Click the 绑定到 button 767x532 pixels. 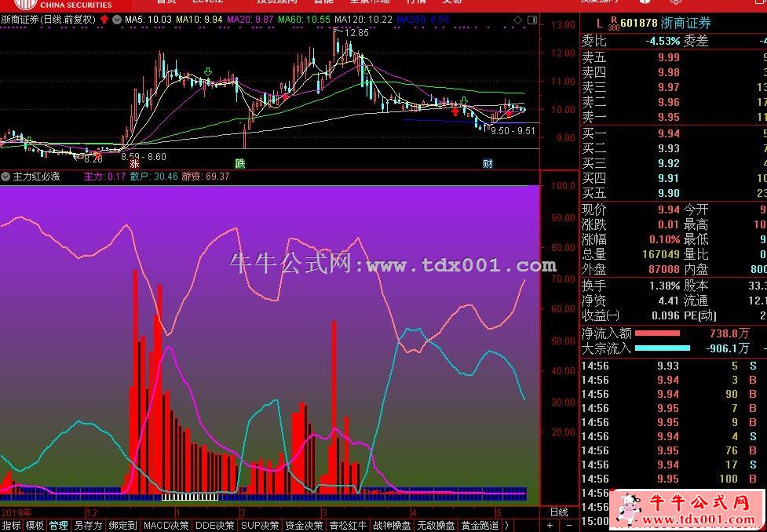tap(122, 526)
